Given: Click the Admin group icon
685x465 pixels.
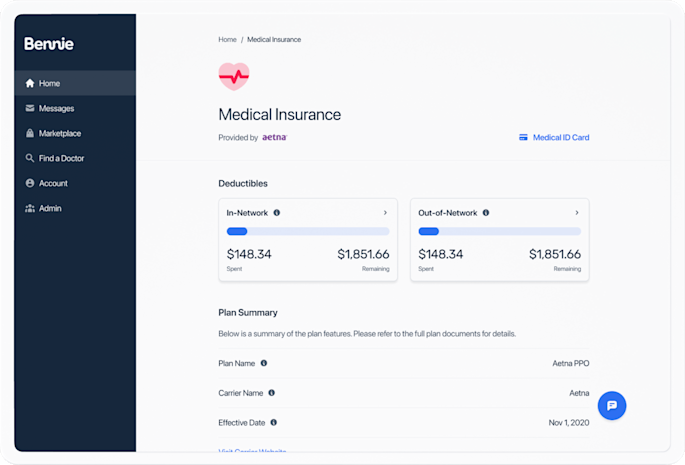Looking at the screenshot, I should pos(30,208).
